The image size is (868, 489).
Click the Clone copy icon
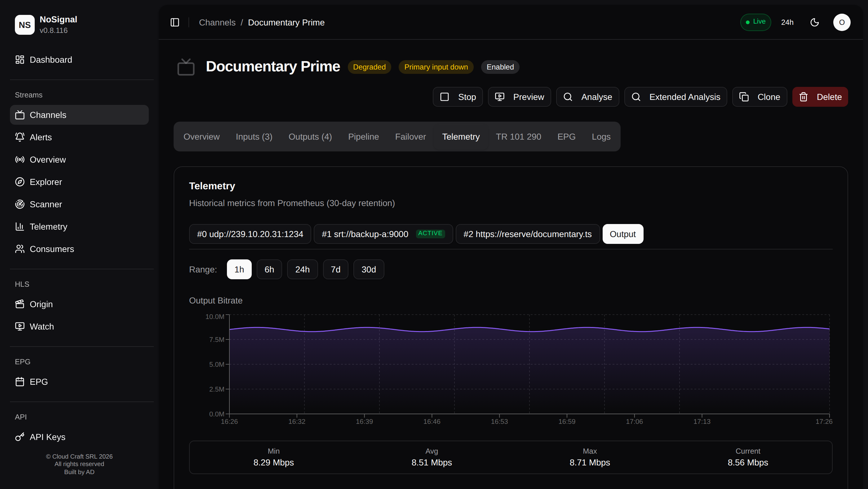click(744, 97)
